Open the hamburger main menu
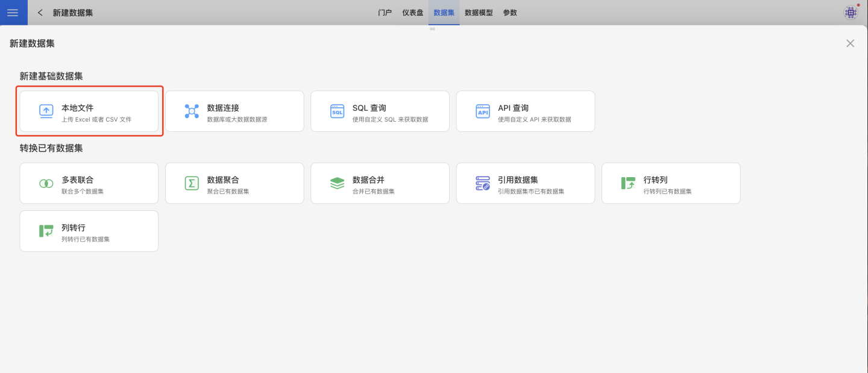Screen dimensions: 868x373 (13, 13)
